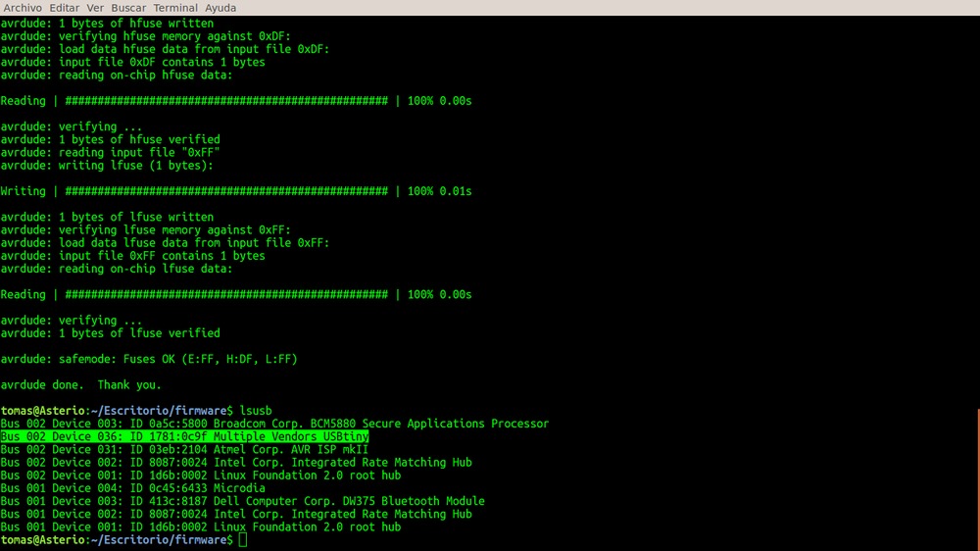
Task: Click the terminal scrollbar thumb
Action: [978, 479]
